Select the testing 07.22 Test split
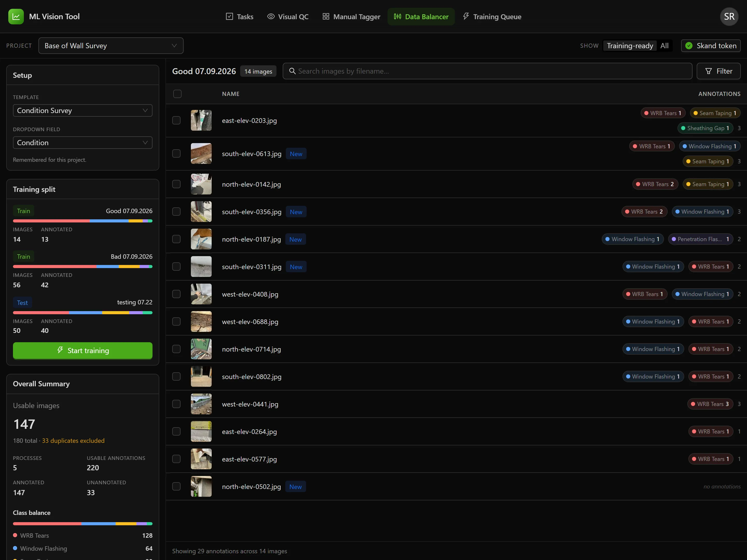747x560 pixels. point(83,316)
